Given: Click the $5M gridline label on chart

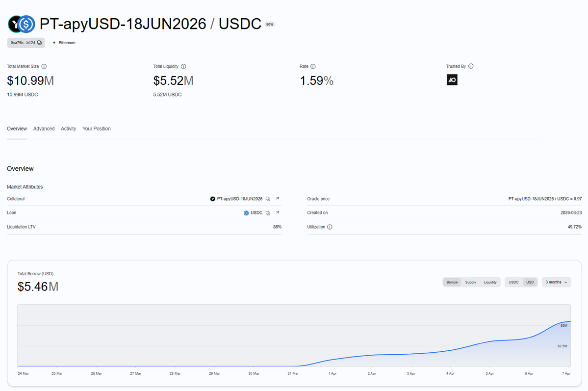Looking at the screenshot, I should pyautogui.click(x=563, y=326).
